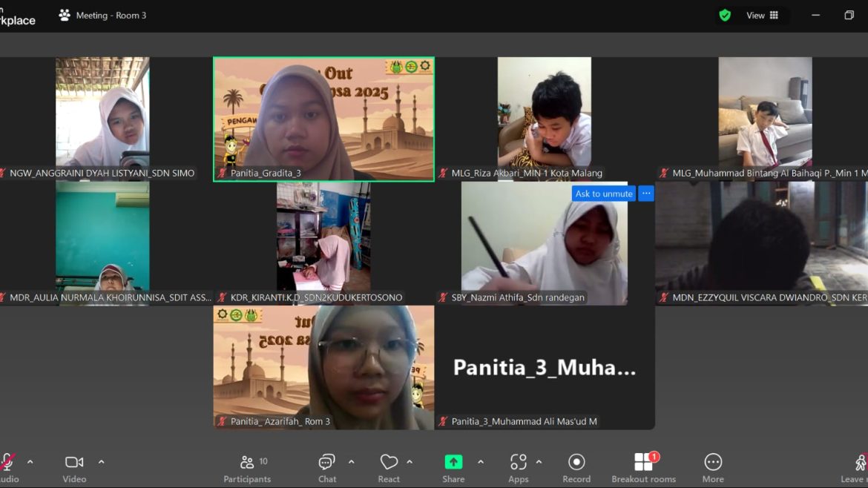Toggle the Video camera on or off
868x488 pixels.
[x=74, y=468]
